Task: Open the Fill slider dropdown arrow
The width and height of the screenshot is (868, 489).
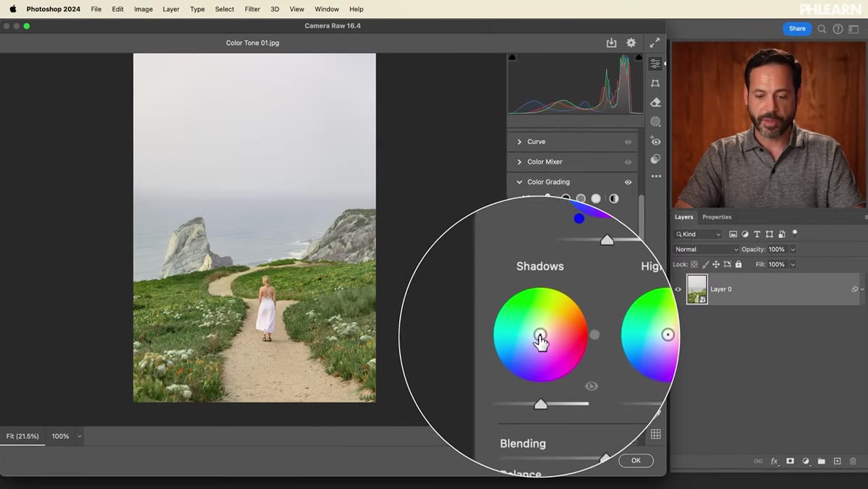Action: tap(793, 265)
